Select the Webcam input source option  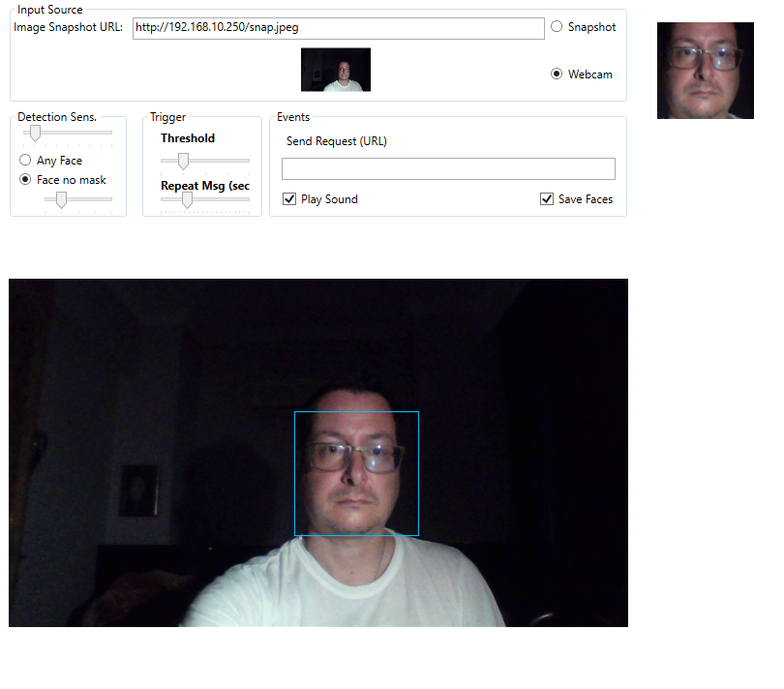tap(557, 74)
